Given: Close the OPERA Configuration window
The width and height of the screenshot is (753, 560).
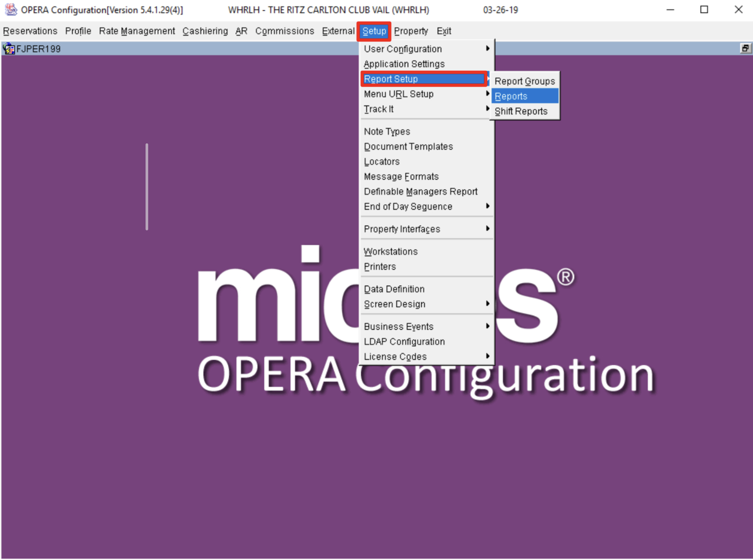Looking at the screenshot, I should (x=738, y=10).
